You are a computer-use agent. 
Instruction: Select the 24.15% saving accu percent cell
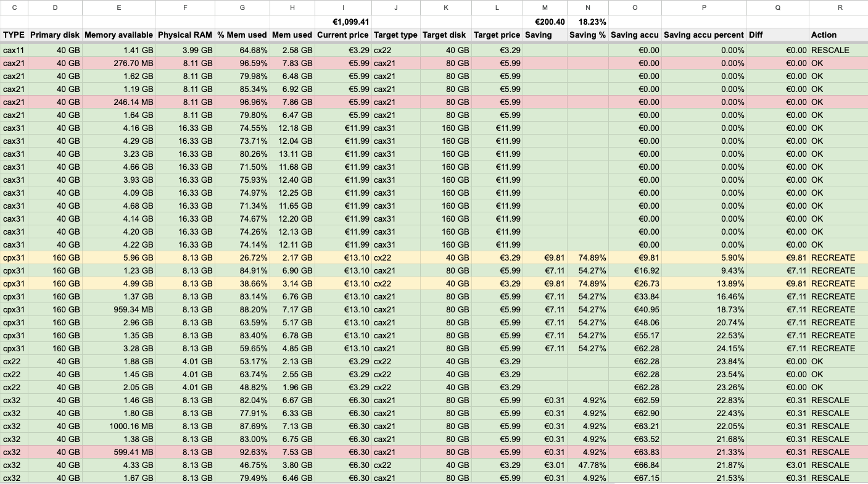[704, 348]
